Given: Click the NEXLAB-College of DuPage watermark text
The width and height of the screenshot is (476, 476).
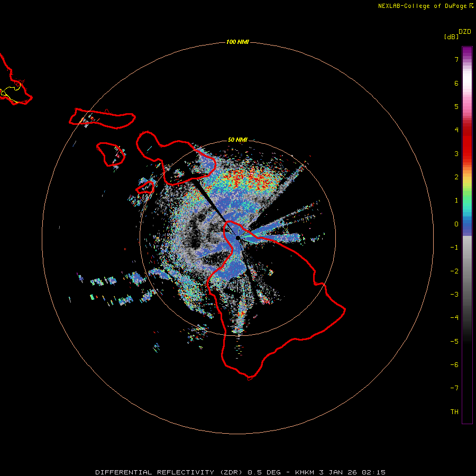Looking at the screenshot, I should point(425,6).
